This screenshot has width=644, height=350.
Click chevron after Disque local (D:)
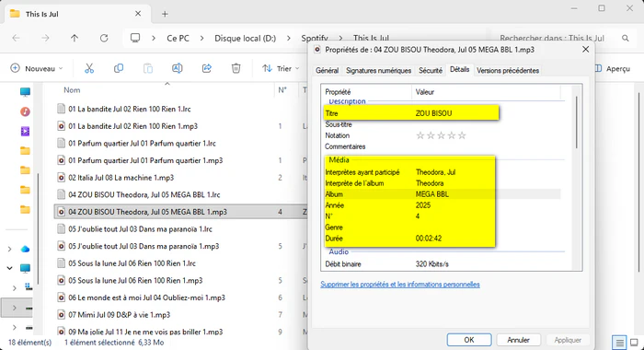coord(288,39)
